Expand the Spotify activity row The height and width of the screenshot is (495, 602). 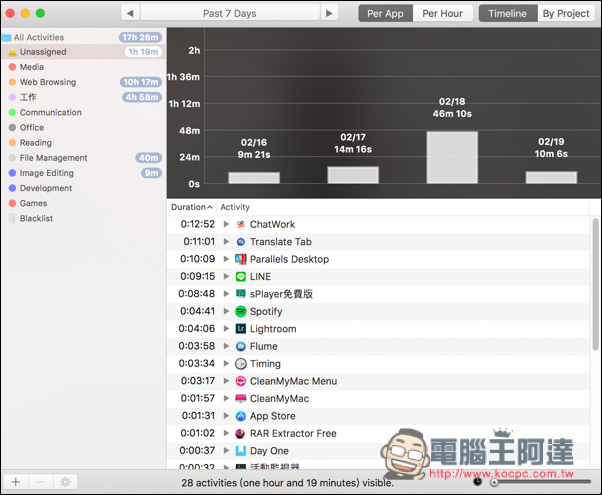pos(226,311)
